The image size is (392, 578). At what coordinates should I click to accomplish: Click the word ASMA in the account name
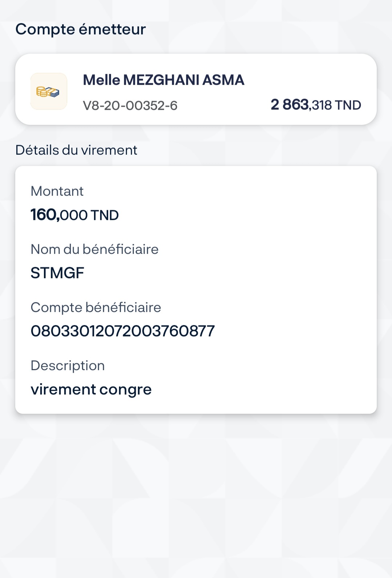click(x=223, y=80)
